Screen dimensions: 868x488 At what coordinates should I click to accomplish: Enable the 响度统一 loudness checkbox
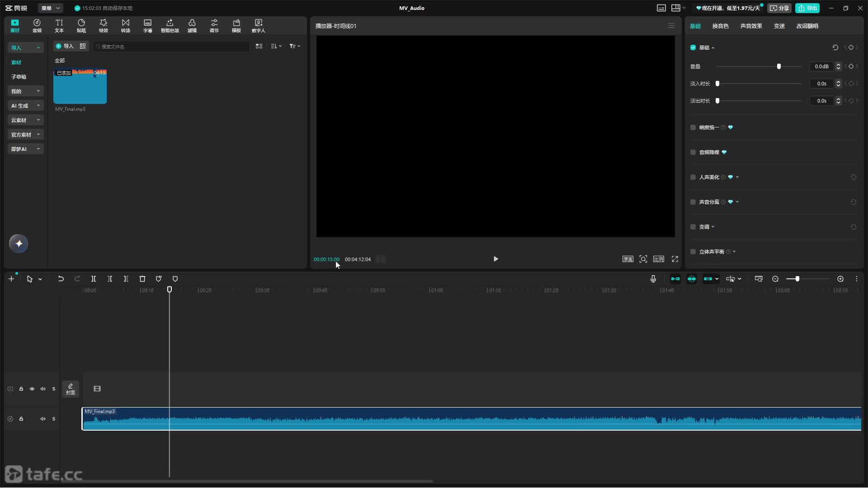(x=693, y=127)
